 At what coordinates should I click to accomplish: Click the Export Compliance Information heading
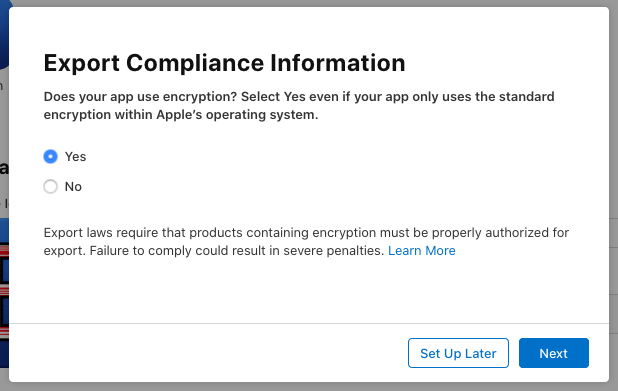[225, 63]
